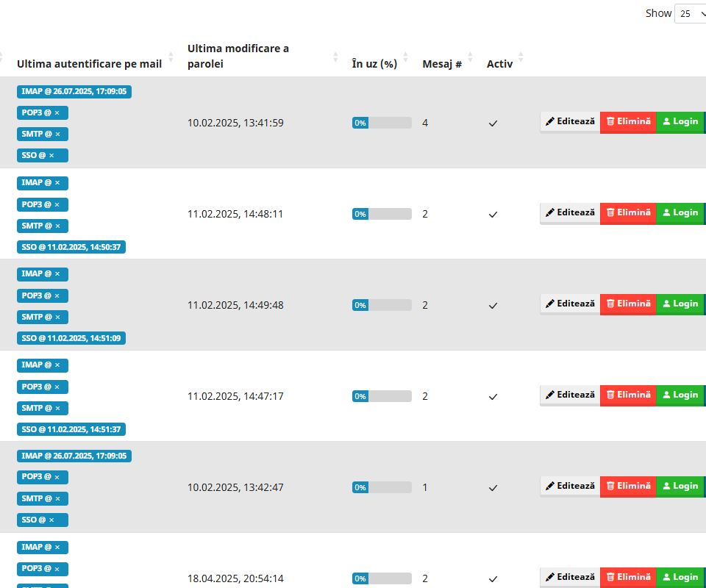Click the Activ checkmark in the 14:47:17 row
The image size is (706, 588).
coord(493,397)
